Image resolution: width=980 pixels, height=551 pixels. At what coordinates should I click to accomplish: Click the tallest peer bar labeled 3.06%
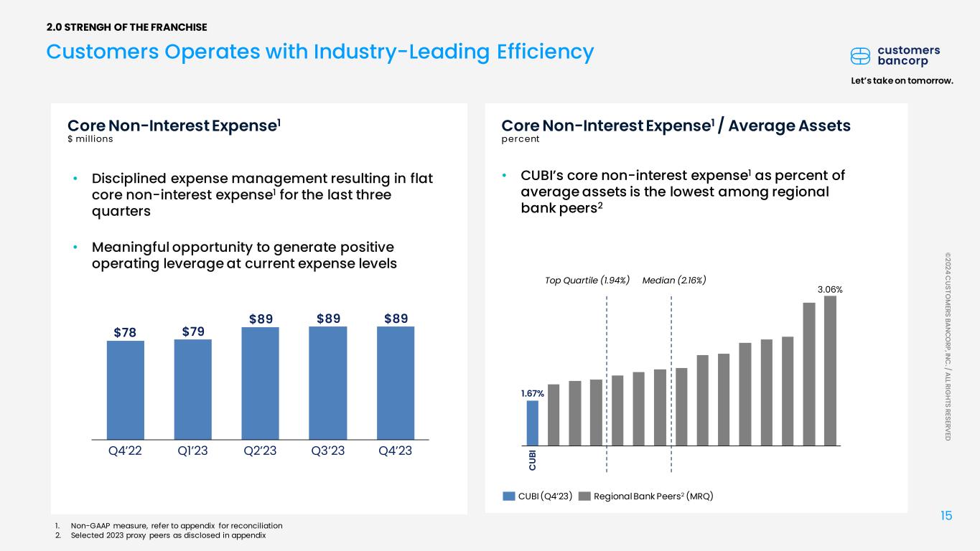click(830, 371)
